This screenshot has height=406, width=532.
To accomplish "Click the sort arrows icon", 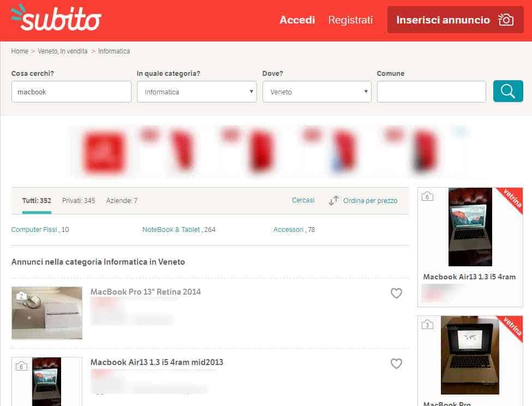I will tap(333, 201).
